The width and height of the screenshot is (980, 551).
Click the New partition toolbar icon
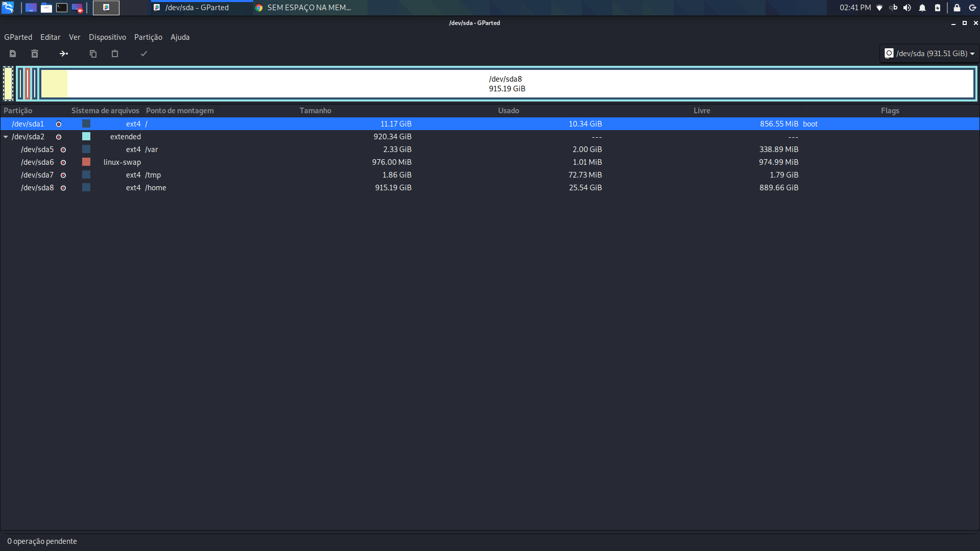click(13, 54)
